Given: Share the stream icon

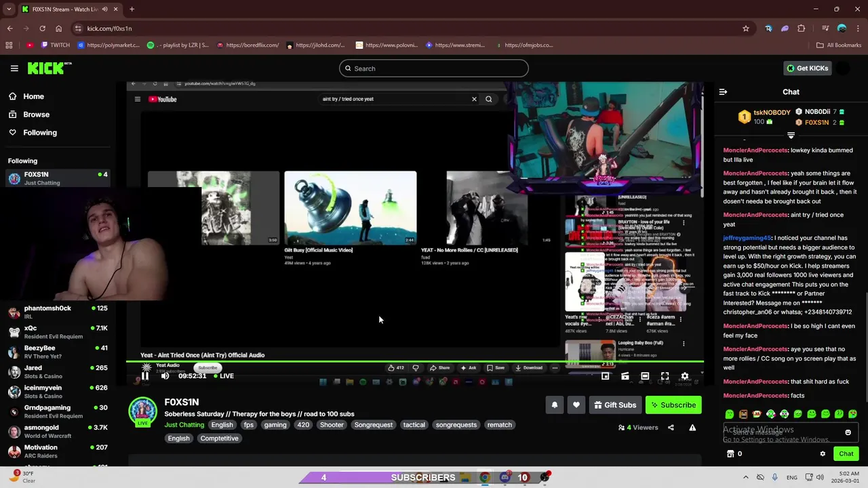Looking at the screenshot, I should tap(671, 428).
